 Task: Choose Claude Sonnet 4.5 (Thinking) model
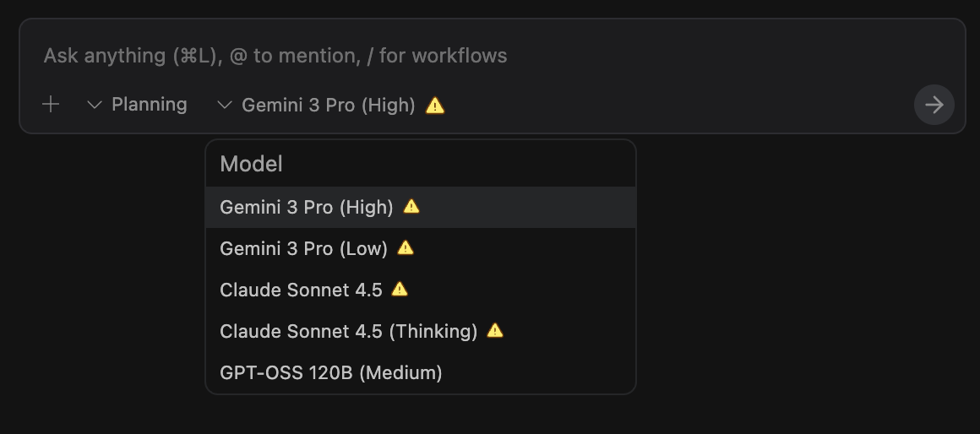pyautogui.click(x=348, y=331)
